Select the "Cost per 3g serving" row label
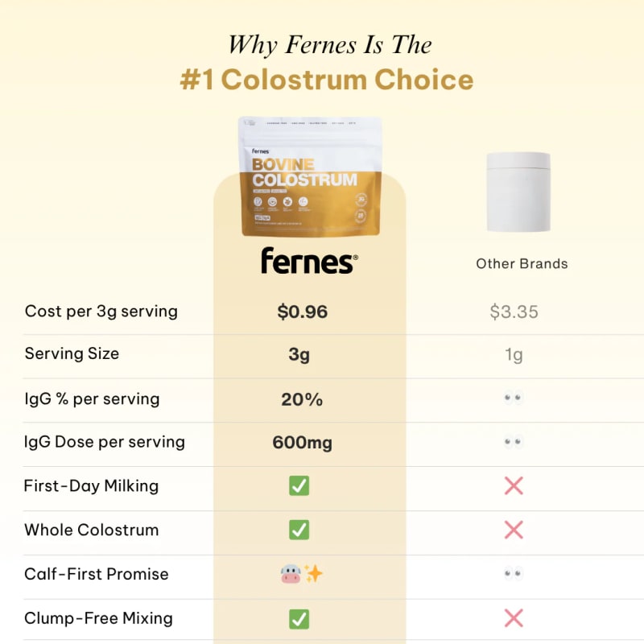The image size is (644, 644). coord(101,311)
